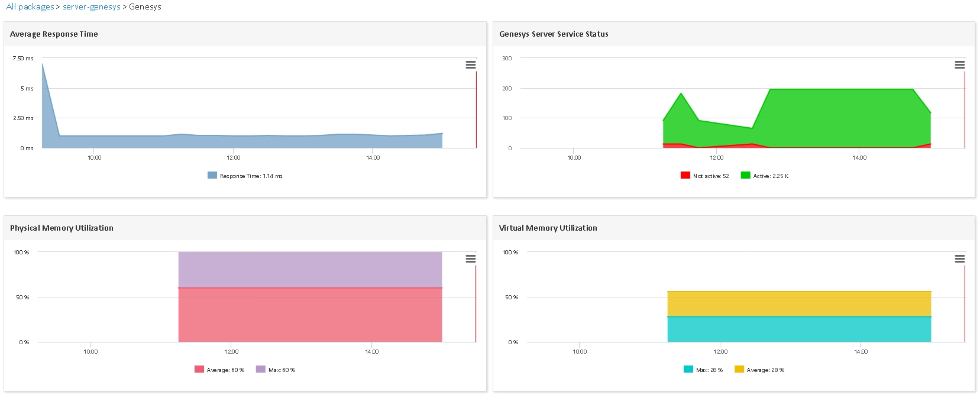Image resolution: width=980 pixels, height=401 pixels.
Task: Toggle Not active series in legend
Action: 704,176
